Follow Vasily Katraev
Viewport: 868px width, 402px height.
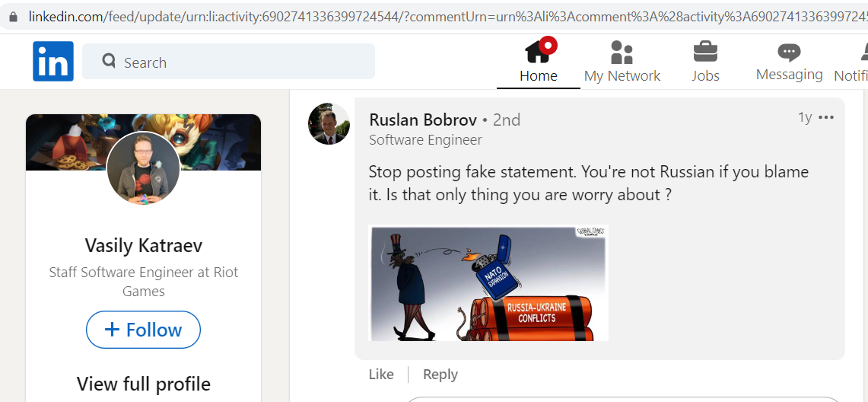(143, 330)
